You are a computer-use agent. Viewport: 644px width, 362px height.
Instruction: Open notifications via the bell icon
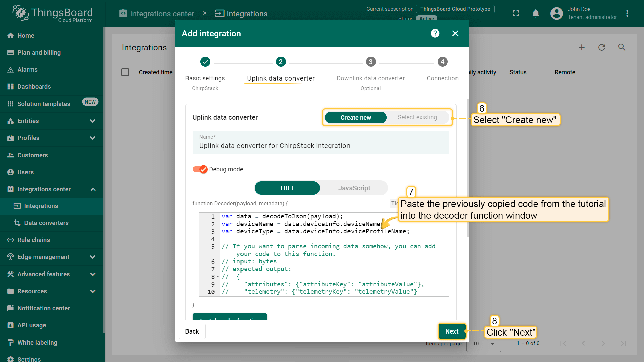[536, 13]
